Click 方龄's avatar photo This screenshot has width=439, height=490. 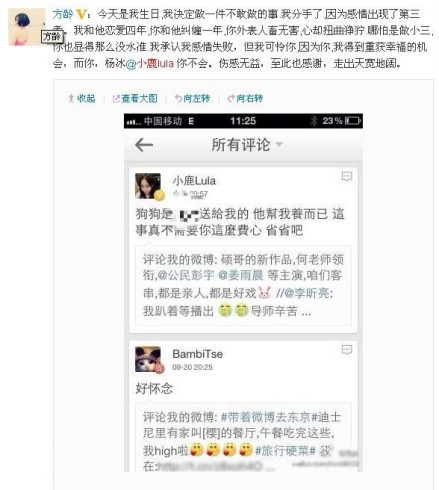pos(27,27)
